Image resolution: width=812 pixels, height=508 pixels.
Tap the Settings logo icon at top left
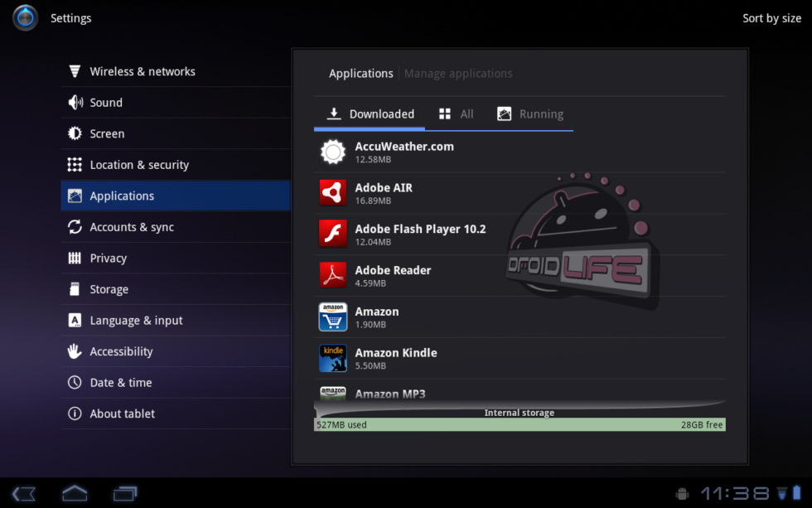[x=25, y=17]
